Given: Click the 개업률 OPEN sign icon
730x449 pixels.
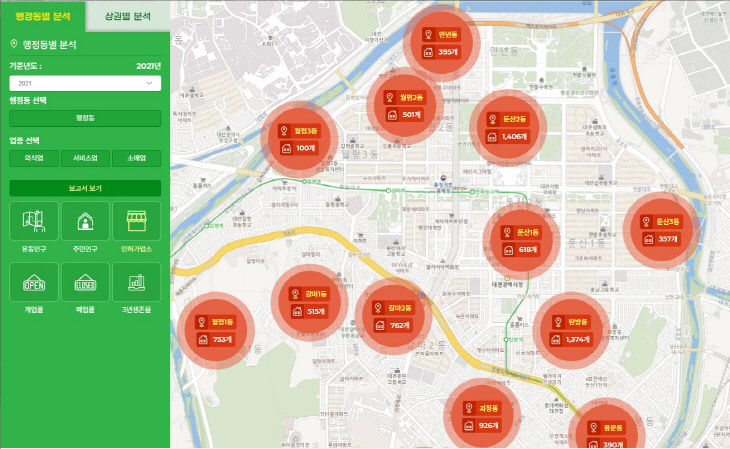Looking at the screenshot, I should click(33, 283).
